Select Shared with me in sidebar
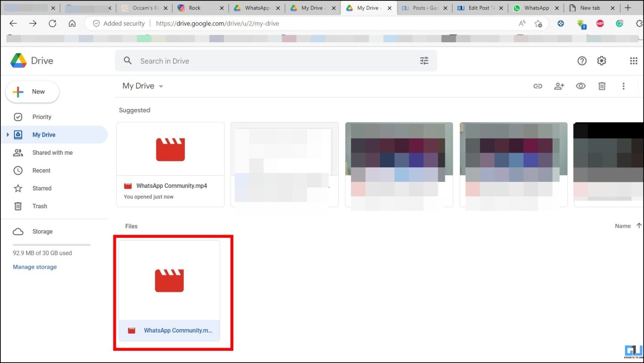The height and width of the screenshot is (363, 644). pyautogui.click(x=52, y=153)
